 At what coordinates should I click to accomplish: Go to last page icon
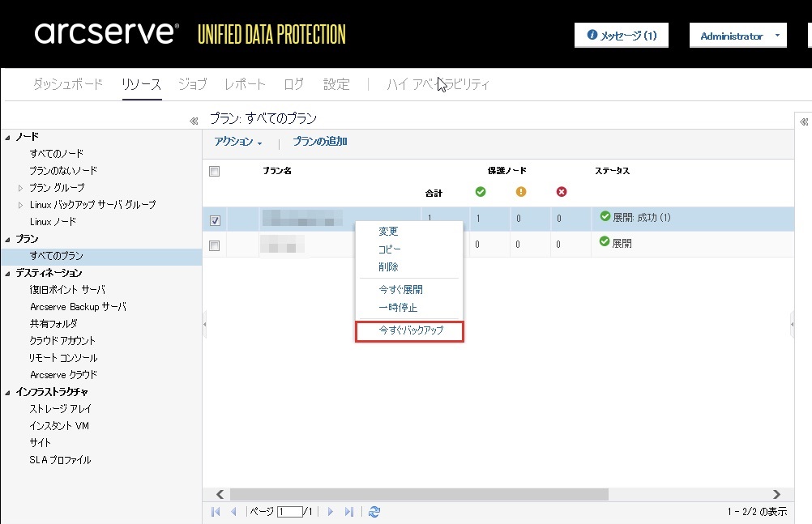pos(349,512)
